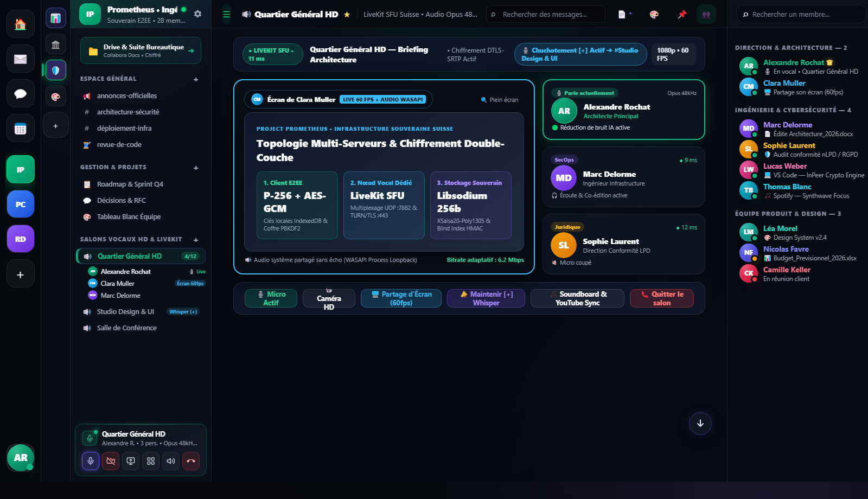Viewport: 868px width, 499px height.
Task: Open the activities grid icon in voice panel
Action: pos(151,461)
